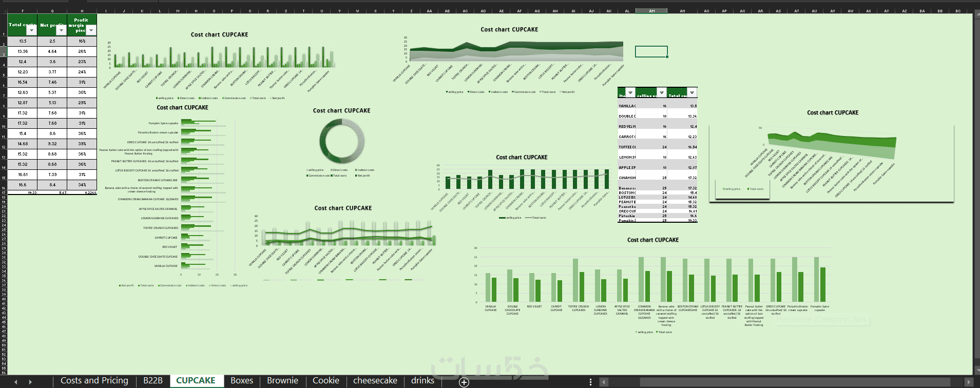This screenshot has height=388, width=980.
Task: Click the profit margin cell 39%
Action: [82, 144]
